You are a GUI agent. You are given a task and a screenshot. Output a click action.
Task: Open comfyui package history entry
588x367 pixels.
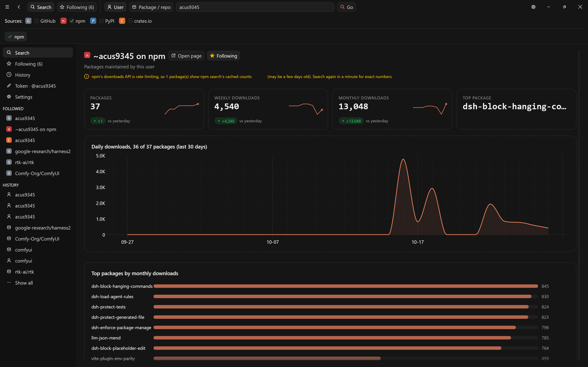(x=38, y=249)
